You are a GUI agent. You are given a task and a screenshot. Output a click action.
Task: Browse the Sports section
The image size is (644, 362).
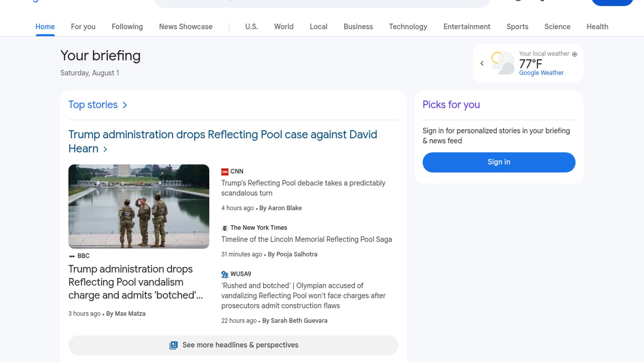[517, 26]
